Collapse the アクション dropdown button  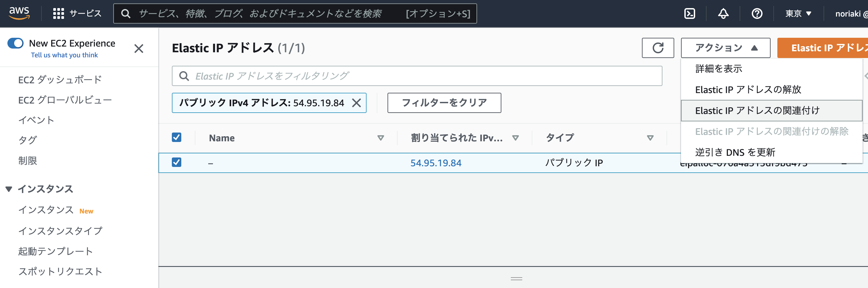(725, 48)
